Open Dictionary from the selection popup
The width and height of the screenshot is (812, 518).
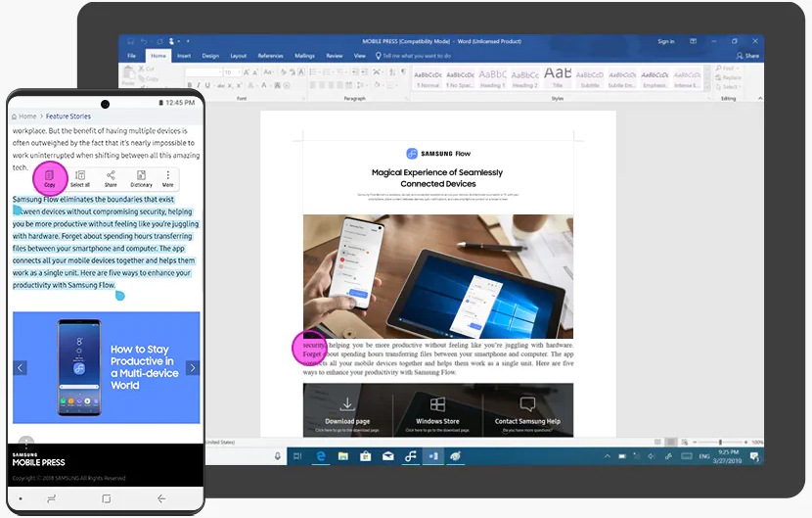pyautogui.click(x=141, y=177)
